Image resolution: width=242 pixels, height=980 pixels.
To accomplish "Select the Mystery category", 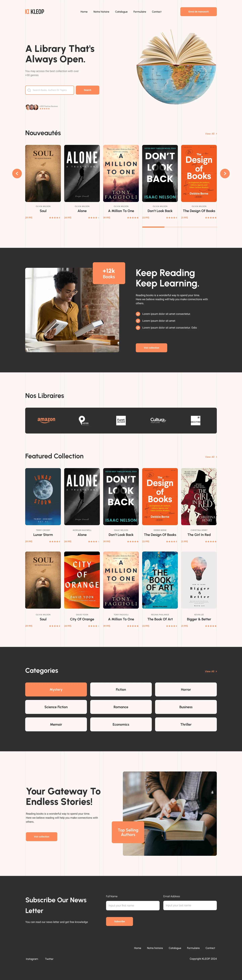I will 56,689.
